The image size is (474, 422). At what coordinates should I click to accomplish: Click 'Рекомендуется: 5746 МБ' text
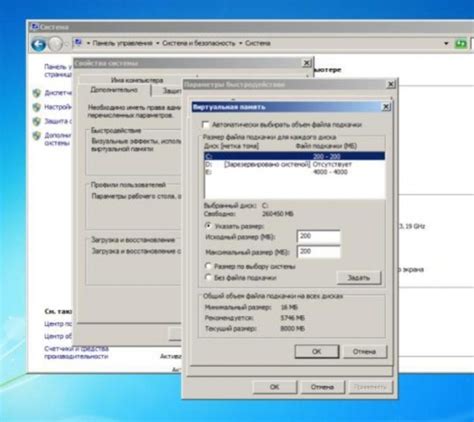point(255,318)
